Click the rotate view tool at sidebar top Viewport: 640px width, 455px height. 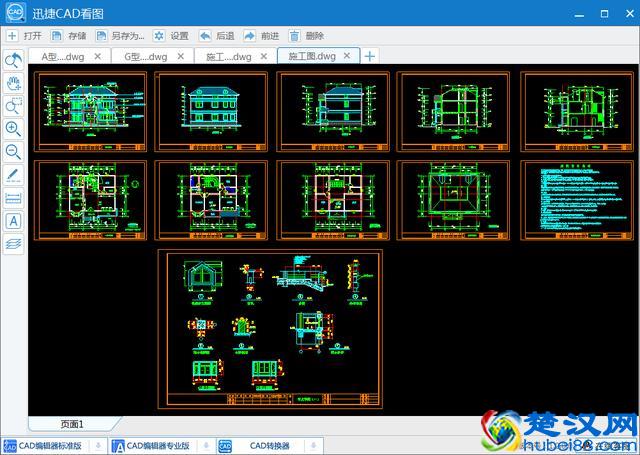(x=14, y=61)
